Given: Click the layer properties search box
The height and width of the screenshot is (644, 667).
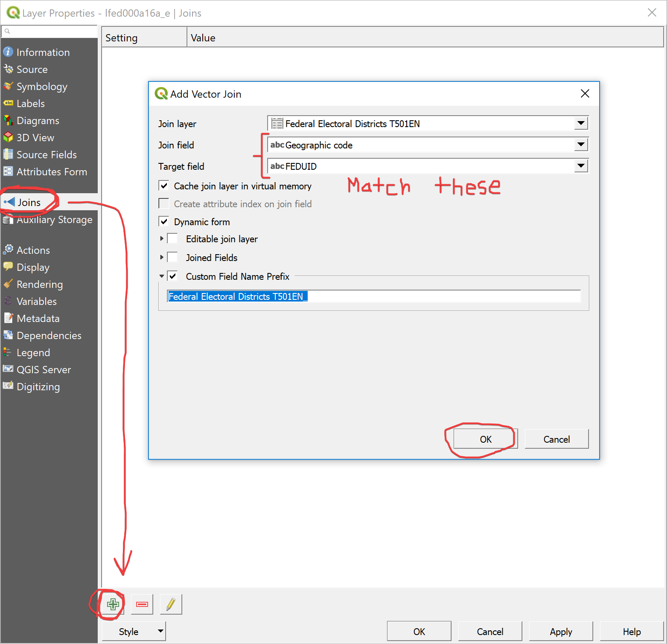Looking at the screenshot, I should click(x=50, y=31).
